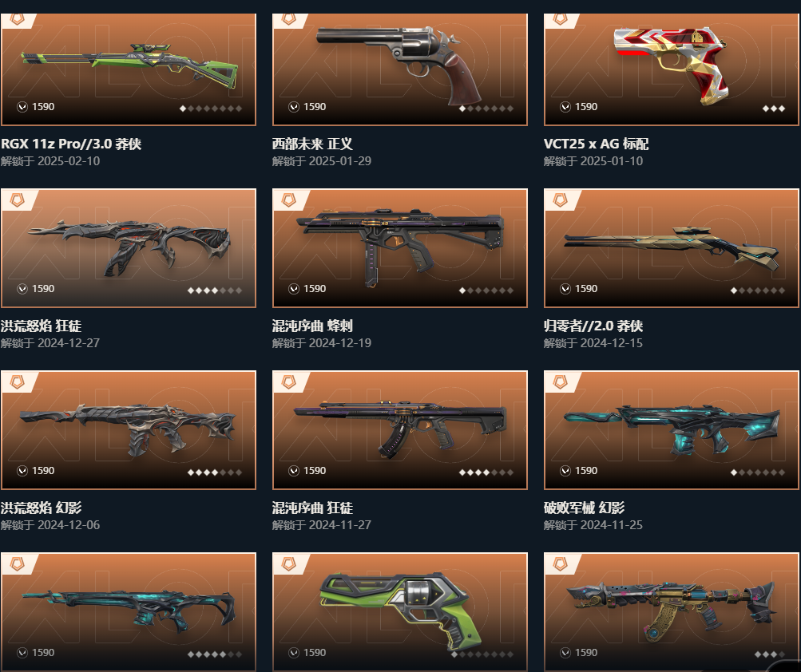
Task: Click the VP currency icon on 破败军械 幻影 card
Action: (x=565, y=471)
